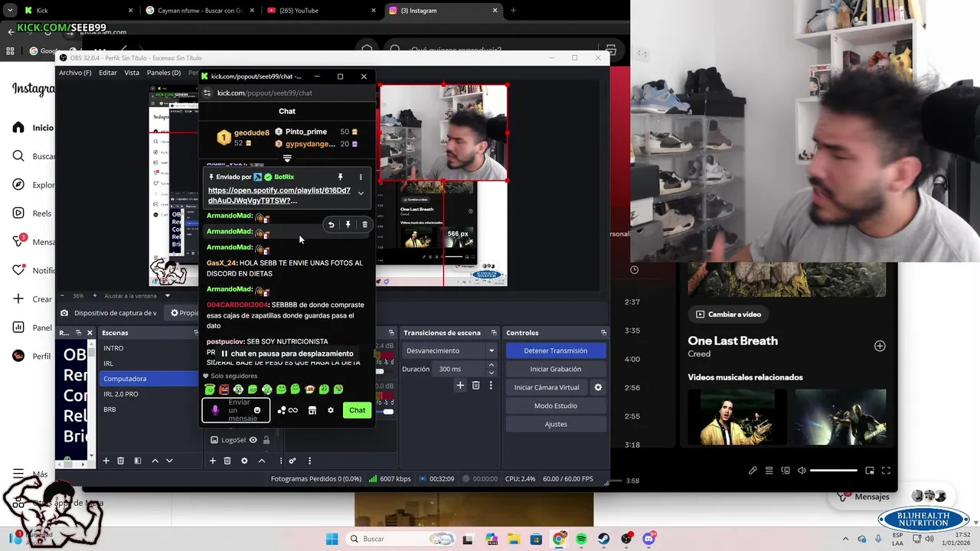
Task: Click Cambiar a video button
Action: [729, 315]
